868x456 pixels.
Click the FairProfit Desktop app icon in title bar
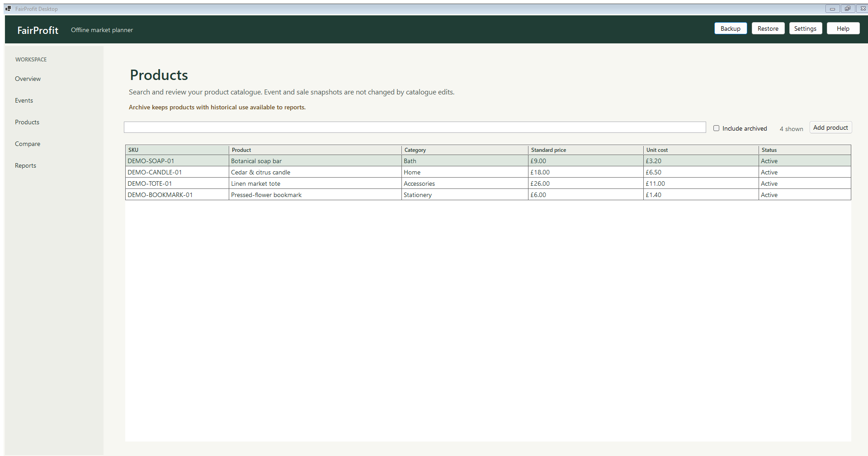pyautogui.click(x=8, y=9)
